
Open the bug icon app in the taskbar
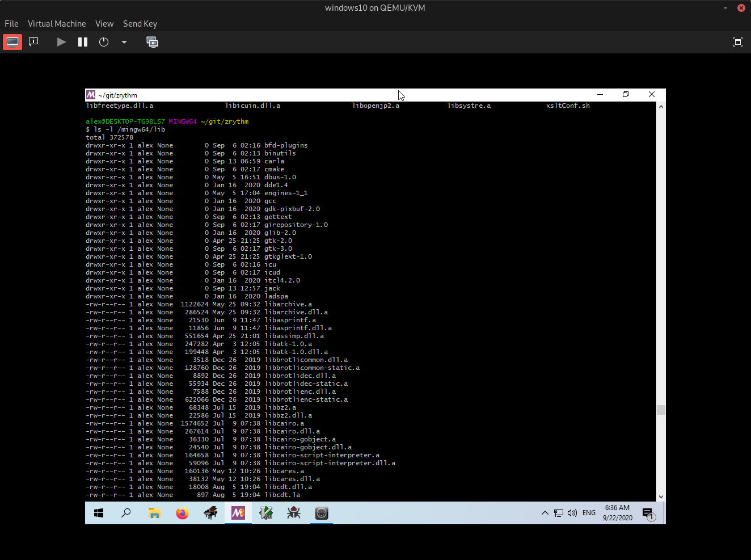click(x=294, y=513)
